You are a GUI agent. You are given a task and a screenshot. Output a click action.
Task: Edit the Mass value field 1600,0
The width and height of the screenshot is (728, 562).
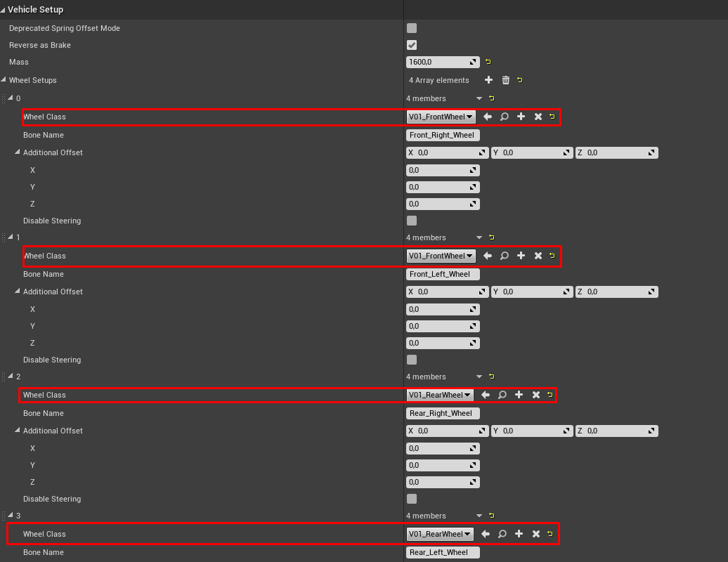(x=443, y=62)
